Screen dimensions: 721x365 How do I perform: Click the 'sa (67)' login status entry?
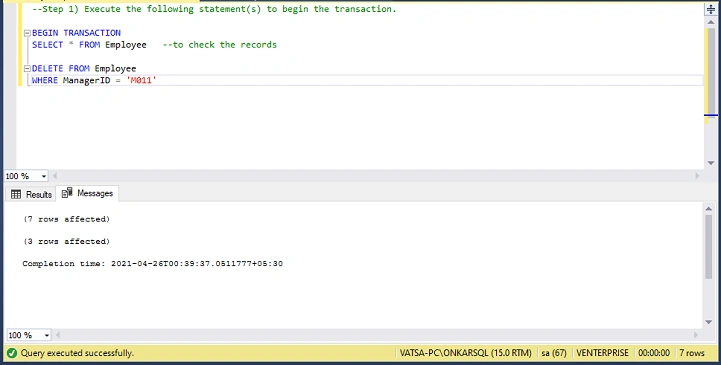point(554,353)
